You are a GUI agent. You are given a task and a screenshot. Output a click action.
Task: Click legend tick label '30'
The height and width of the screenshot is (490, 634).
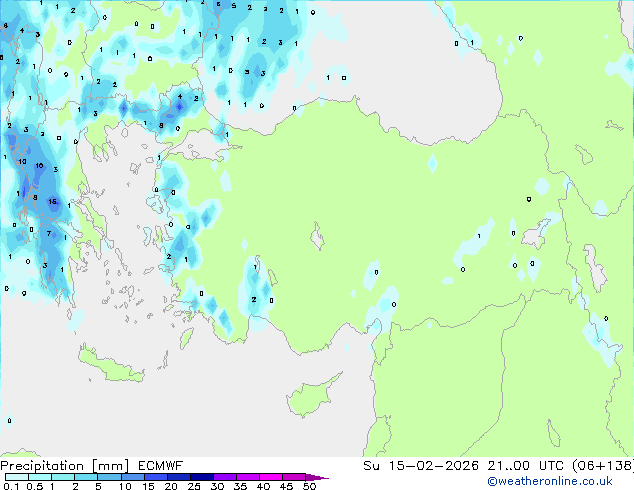[x=217, y=486]
